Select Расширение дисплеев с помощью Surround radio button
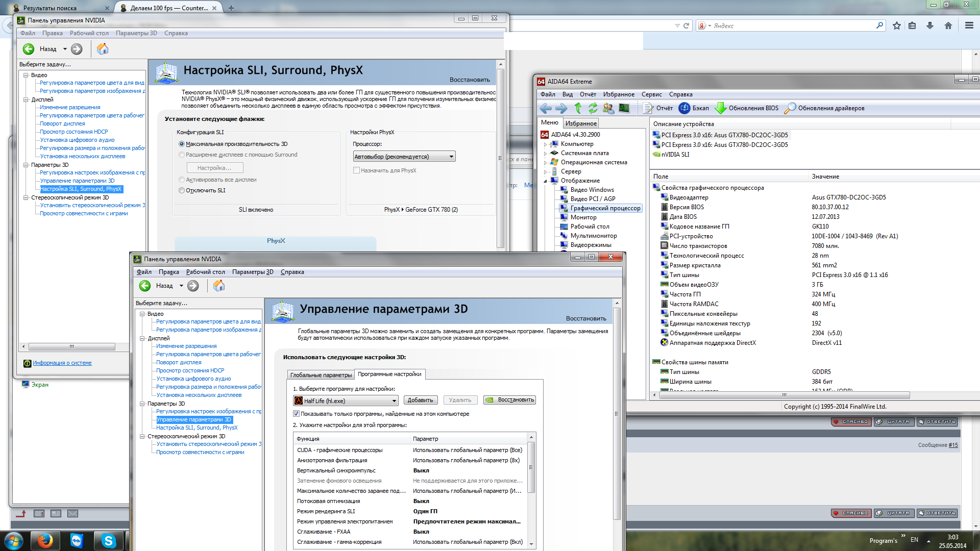 pos(182,155)
